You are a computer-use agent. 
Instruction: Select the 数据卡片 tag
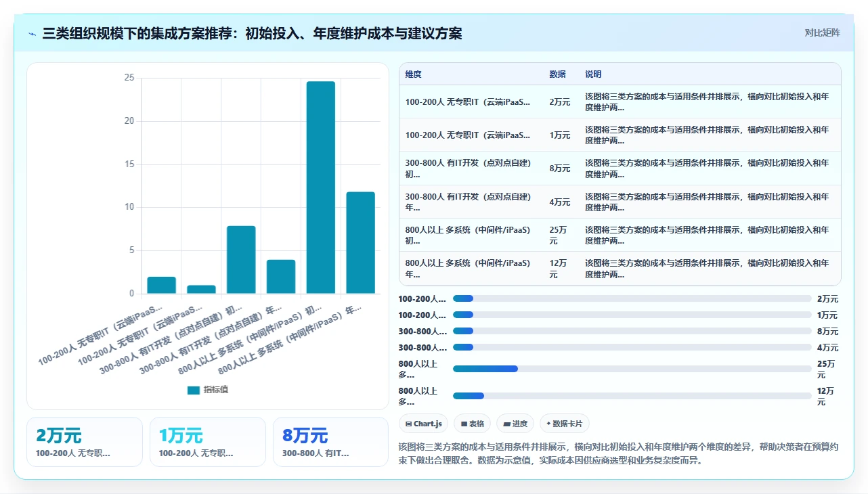point(565,424)
